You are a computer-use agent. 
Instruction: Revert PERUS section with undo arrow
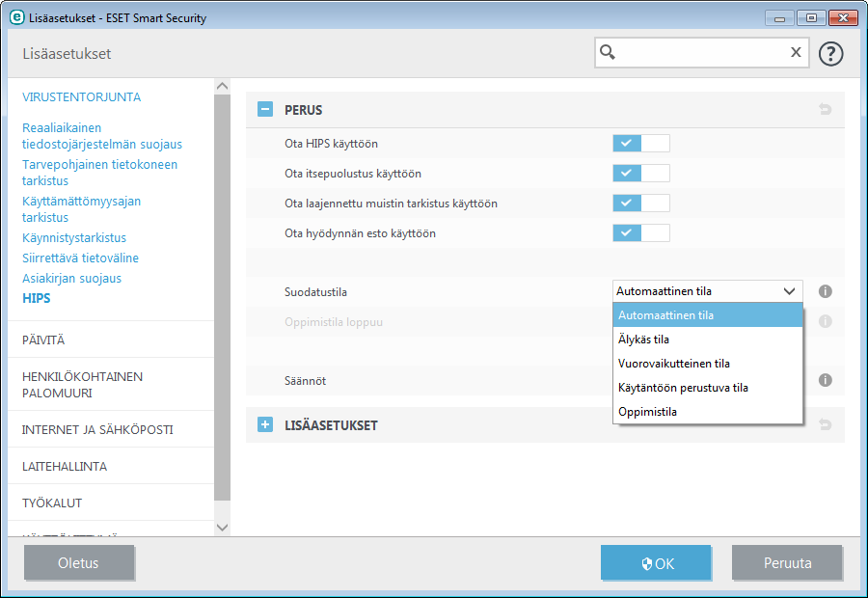825,109
